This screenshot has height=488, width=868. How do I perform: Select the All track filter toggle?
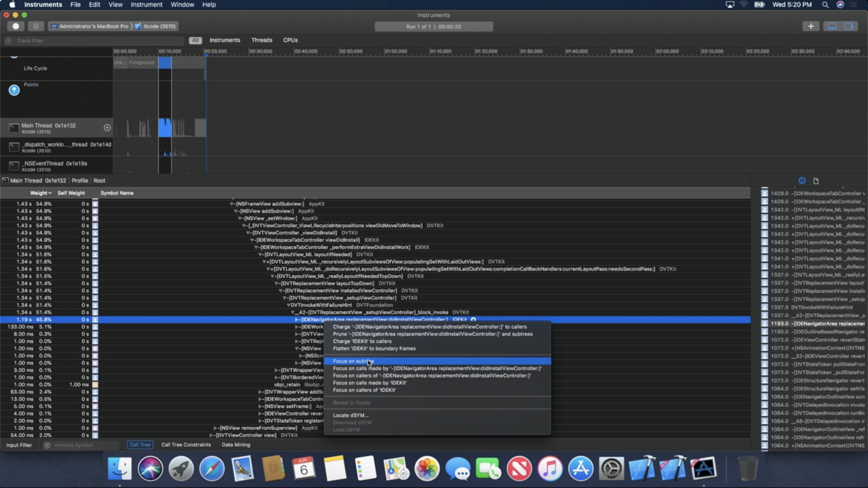(195, 40)
